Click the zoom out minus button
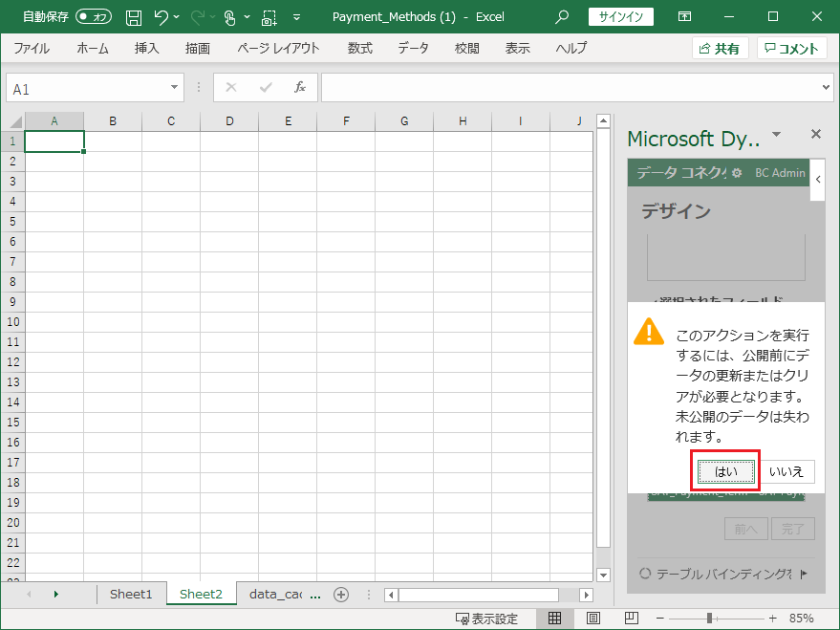 click(x=660, y=619)
